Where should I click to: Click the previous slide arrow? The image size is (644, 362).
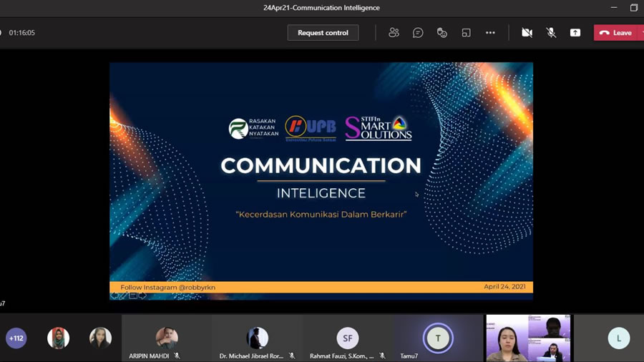click(x=114, y=295)
